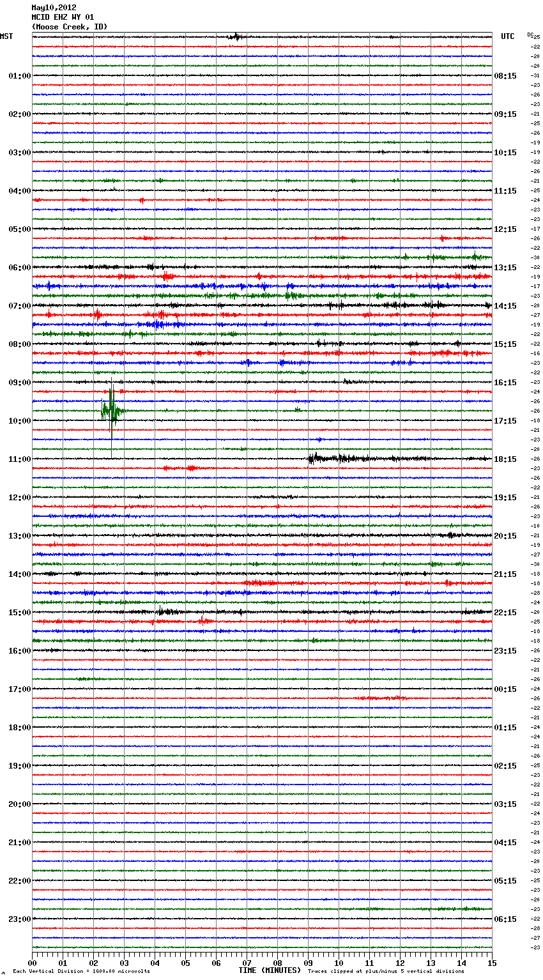The height and width of the screenshot is (980, 543).
Task: Click the 02:15 UTC time label
Action: (x=505, y=766)
